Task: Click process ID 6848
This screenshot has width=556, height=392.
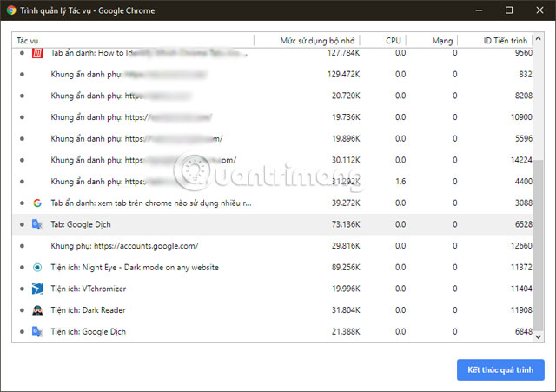Action: (523, 332)
